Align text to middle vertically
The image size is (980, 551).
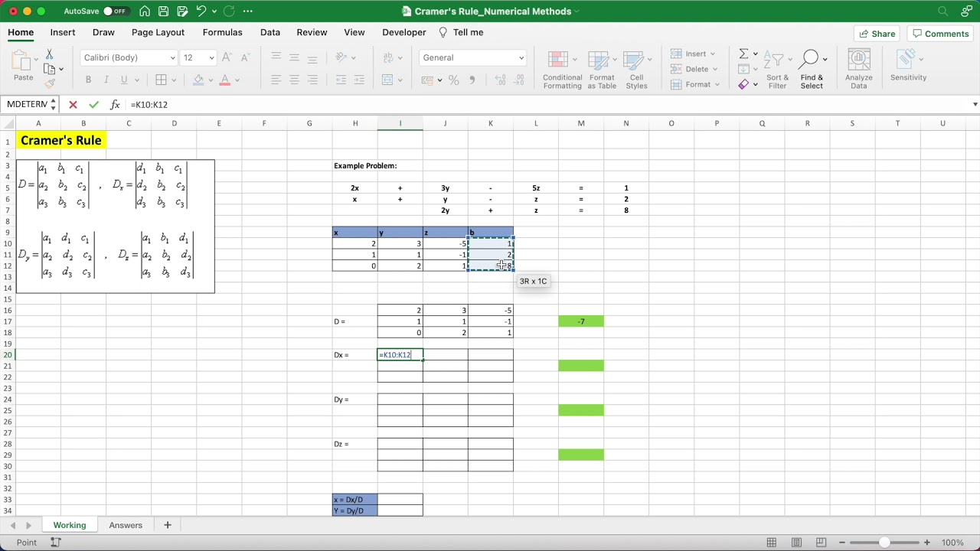pos(294,57)
